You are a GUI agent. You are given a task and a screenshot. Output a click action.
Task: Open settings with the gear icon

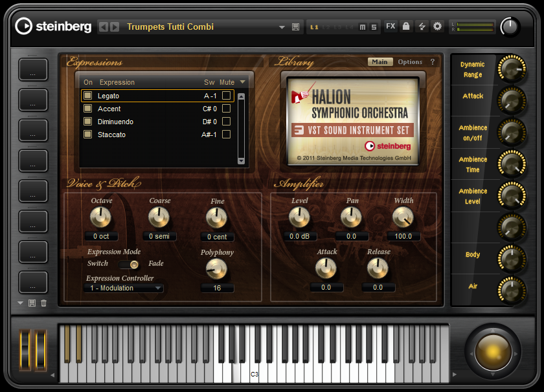[x=438, y=27]
